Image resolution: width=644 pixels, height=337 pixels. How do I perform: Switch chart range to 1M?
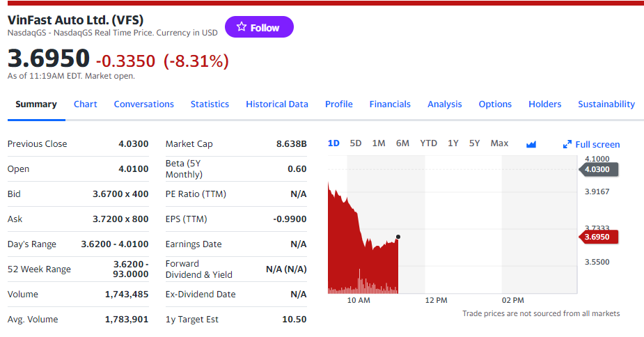coord(379,143)
